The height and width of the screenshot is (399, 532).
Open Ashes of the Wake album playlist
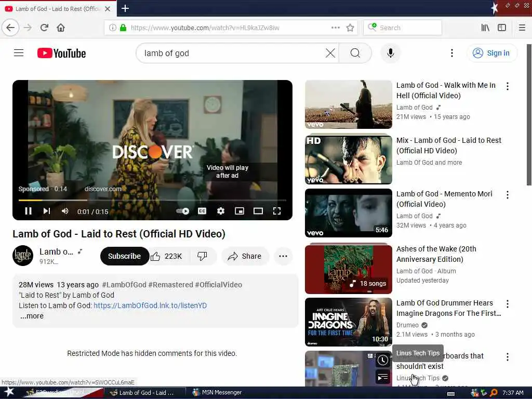[x=349, y=269]
